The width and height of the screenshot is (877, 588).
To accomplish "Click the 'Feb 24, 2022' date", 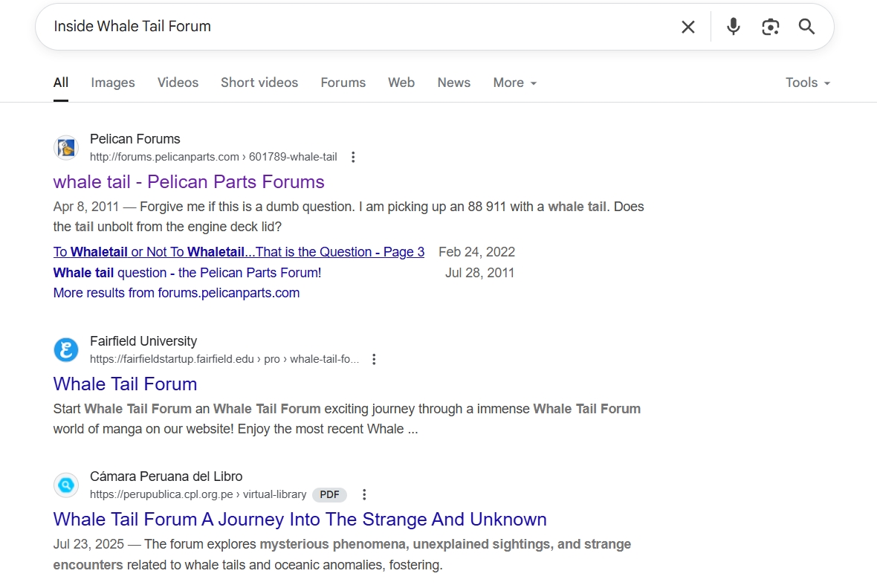I will coord(476,252).
